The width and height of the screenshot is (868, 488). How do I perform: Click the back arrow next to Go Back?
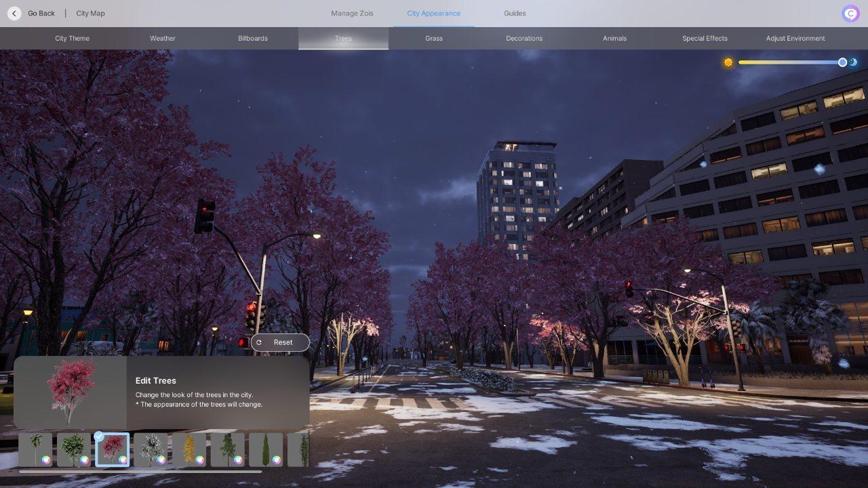(x=13, y=13)
